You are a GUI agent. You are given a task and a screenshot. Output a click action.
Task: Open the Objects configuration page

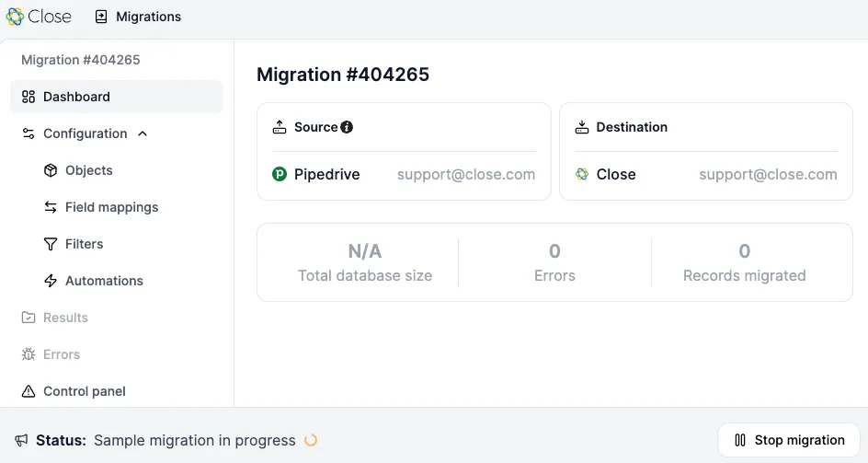click(x=88, y=170)
